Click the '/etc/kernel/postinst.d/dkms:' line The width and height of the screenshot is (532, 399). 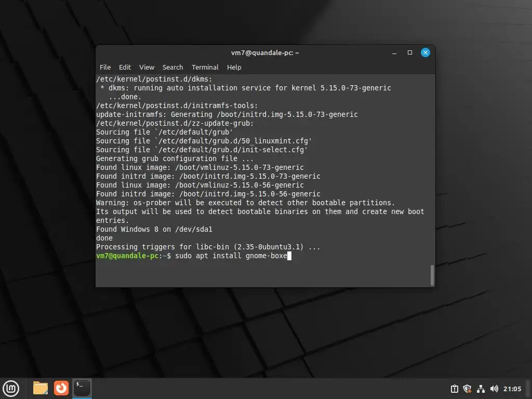click(154, 79)
